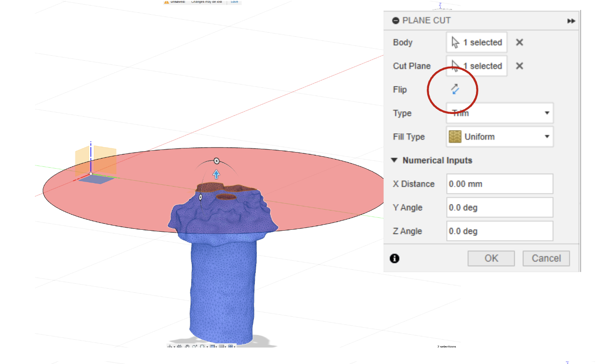Click the Save link next to unsaved warning
Viewport: 608px width, 364px height.
(x=235, y=2)
